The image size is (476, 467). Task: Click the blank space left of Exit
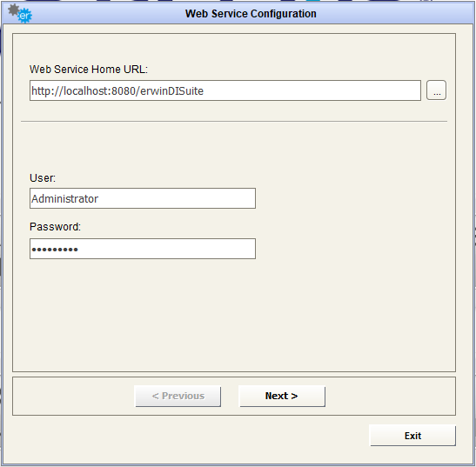(x=188, y=436)
